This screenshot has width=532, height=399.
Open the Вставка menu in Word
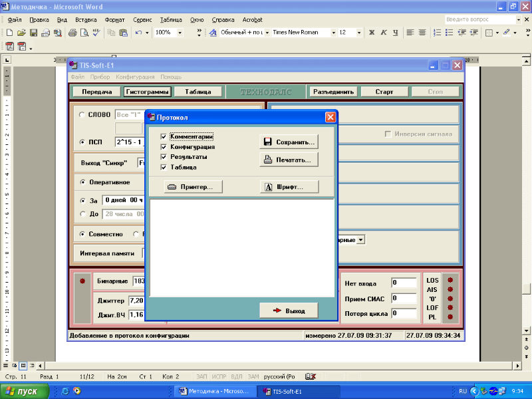(86, 20)
